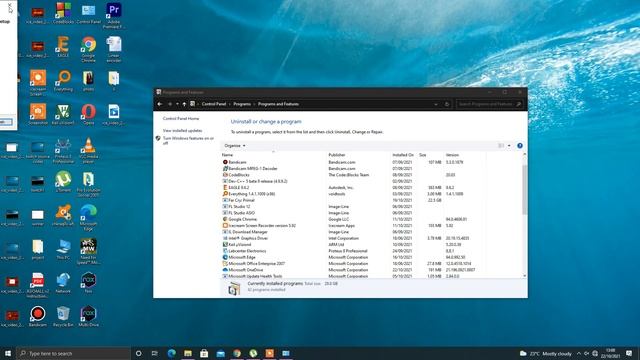Open the This PC desktop icon

point(63,249)
